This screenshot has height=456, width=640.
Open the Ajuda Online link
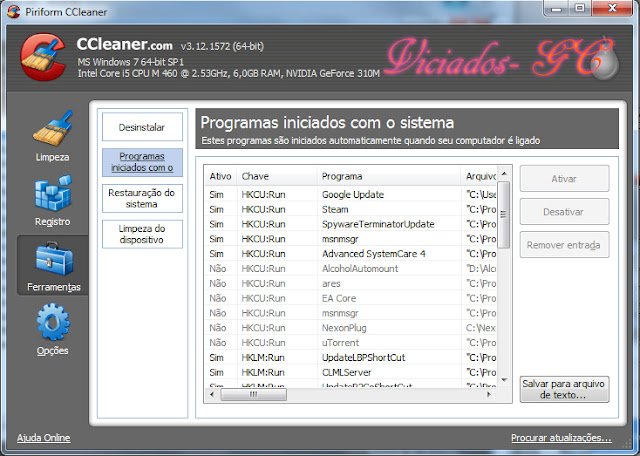pyautogui.click(x=44, y=438)
